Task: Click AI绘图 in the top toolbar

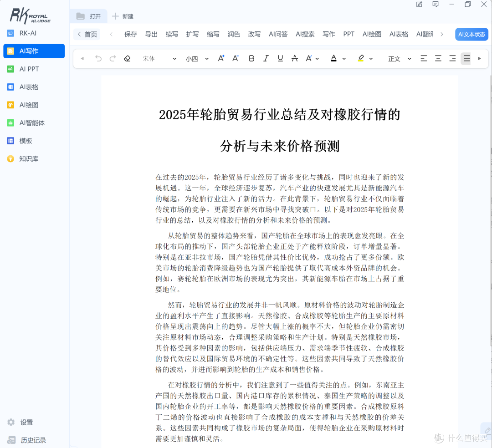Action: (x=372, y=34)
